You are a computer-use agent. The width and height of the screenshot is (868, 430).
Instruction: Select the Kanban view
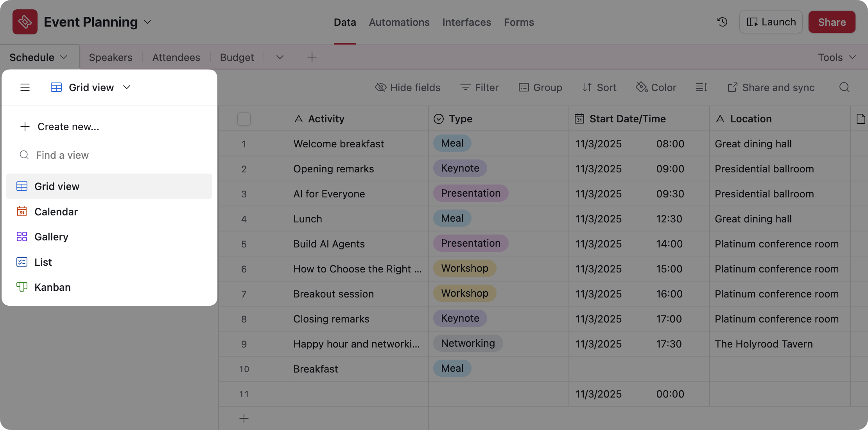pyautogui.click(x=52, y=287)
